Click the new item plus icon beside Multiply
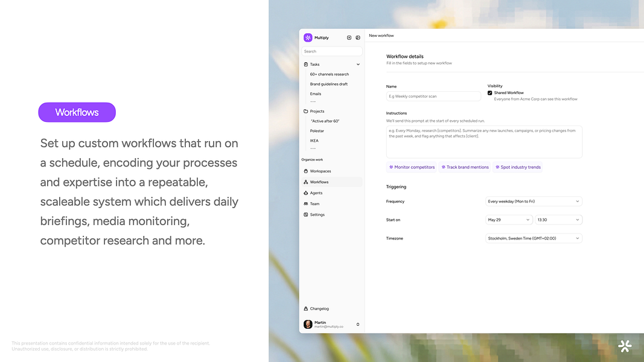This screenshot has height=362, width=644. [349, 38]
